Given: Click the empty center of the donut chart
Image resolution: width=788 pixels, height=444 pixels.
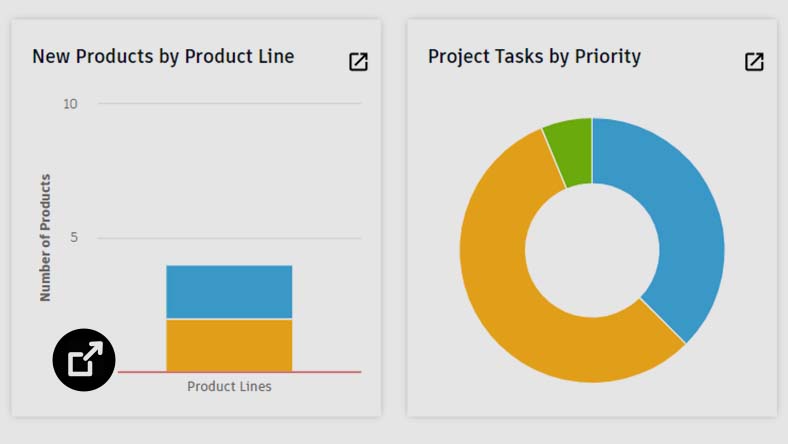Looking at the screenshot, I should click(592, 250).
